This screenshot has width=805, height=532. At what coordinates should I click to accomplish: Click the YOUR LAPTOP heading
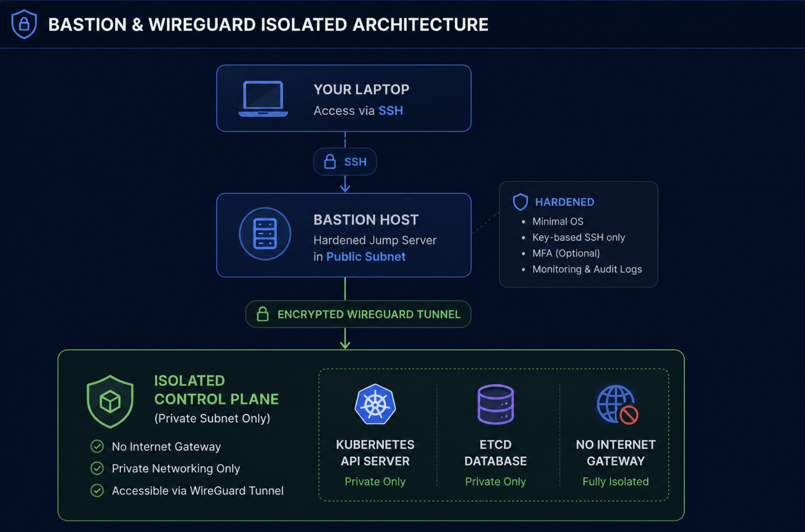point(361,89)
